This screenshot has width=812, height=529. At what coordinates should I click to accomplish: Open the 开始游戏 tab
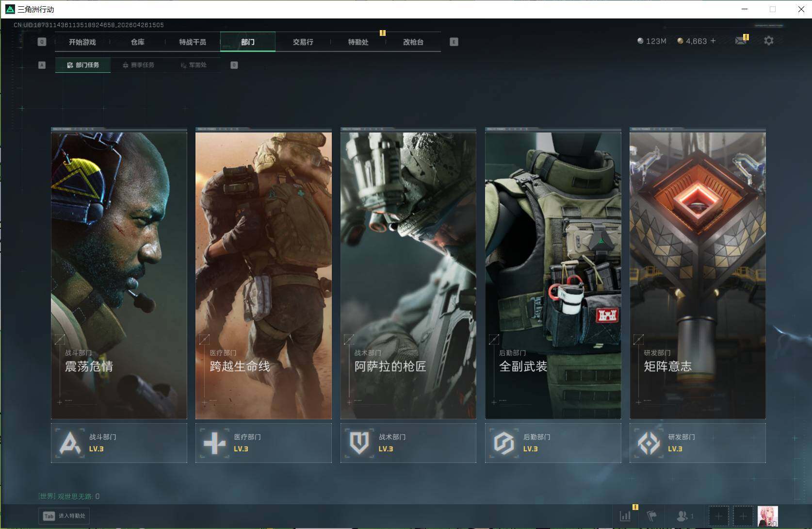pyautogui.click(x=82, y=42)
